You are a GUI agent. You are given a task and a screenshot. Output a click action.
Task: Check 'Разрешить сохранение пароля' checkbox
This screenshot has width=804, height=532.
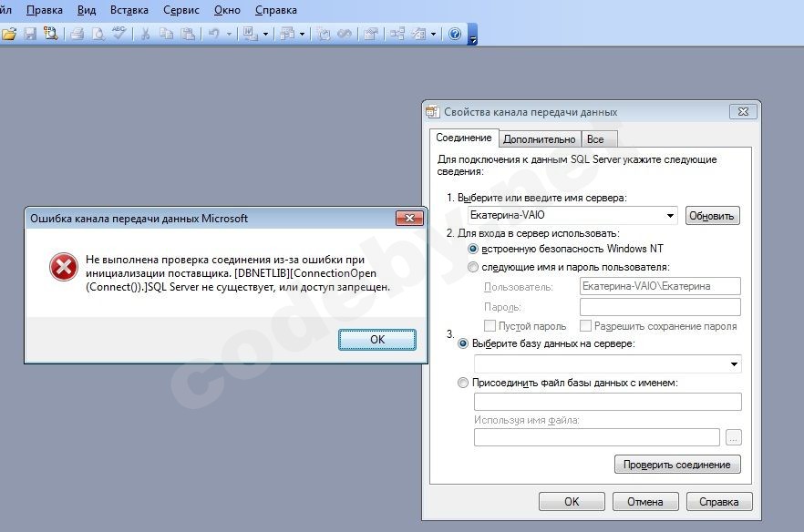(x=585, y=326)
